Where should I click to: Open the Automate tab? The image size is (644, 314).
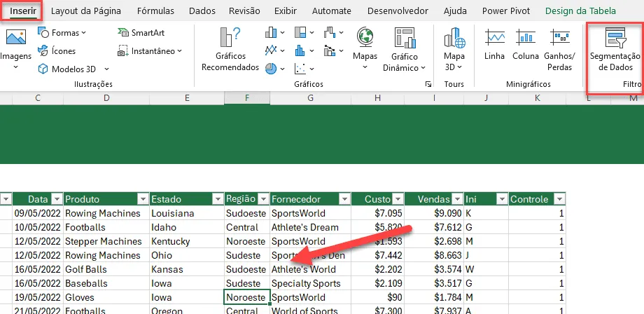pyautogui.click(x=331, y=11)
